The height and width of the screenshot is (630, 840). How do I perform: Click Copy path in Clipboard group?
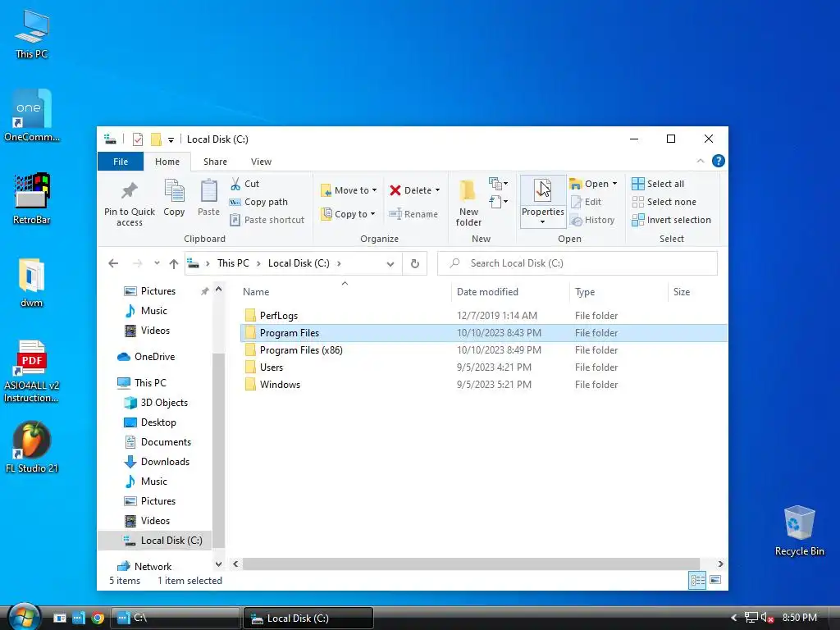coord(258,202)
